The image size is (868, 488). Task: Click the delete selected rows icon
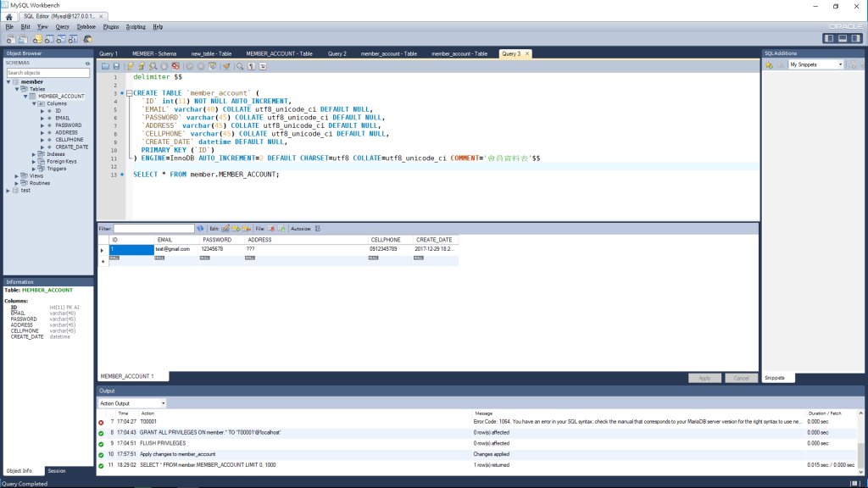pos(247,229)
